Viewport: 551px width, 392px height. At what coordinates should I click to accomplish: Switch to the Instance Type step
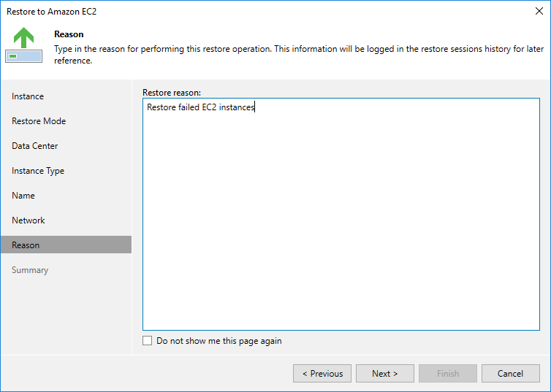(x=38, y=171)
